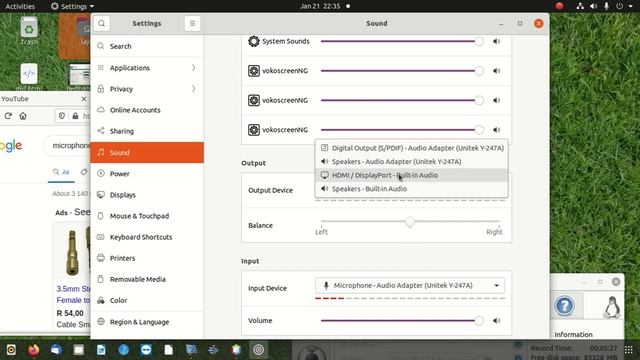Open the 3.5mm Stereo ad link
640x360 pixels.
pos(73,294)
